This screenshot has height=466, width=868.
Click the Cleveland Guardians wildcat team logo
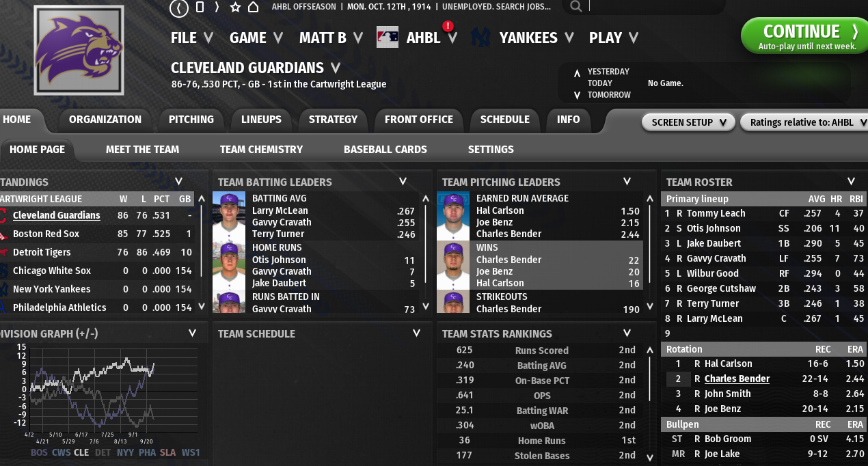point(79,50)
